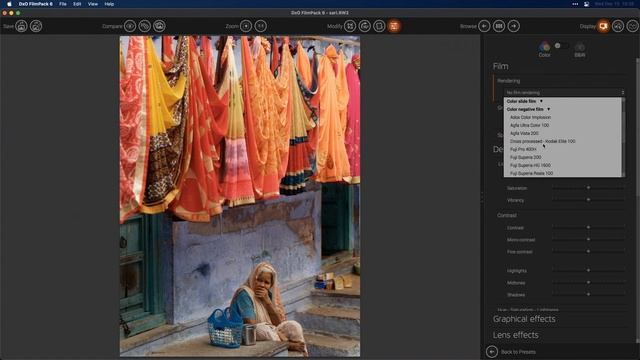
Task: Click the right panel vertical scrollbar
Action: pyautogui.click(x=638, y=200)
